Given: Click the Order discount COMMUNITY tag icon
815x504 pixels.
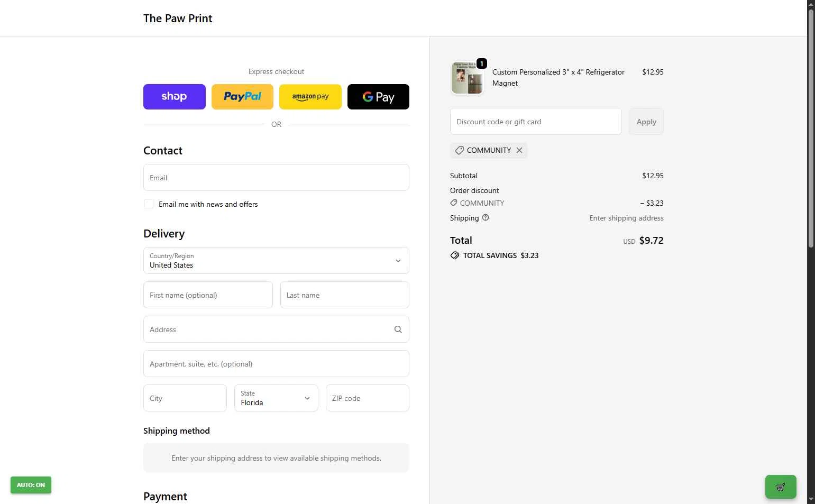Looking at the screenshot, I should [454, 203].
